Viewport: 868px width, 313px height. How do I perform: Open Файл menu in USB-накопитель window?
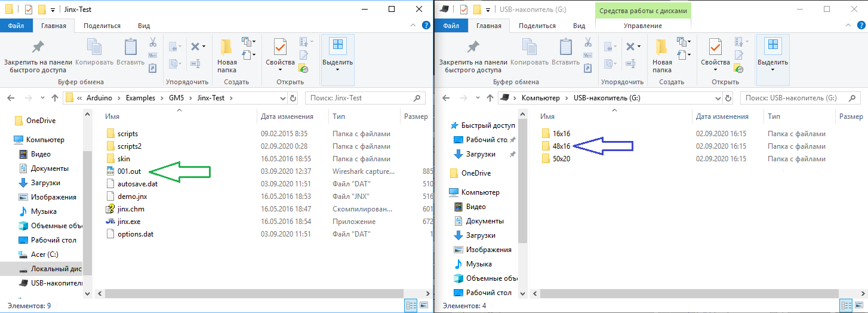(x=451, y=26)
